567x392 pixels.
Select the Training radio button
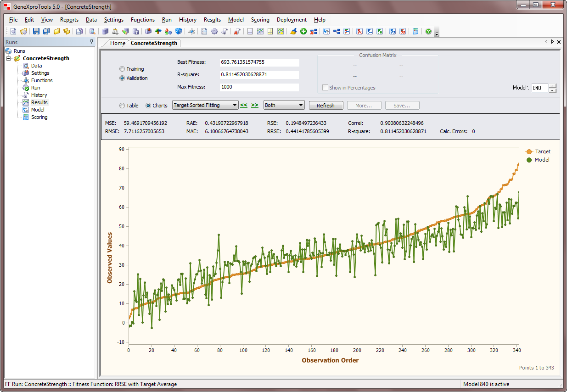click(x=122, y=69)
